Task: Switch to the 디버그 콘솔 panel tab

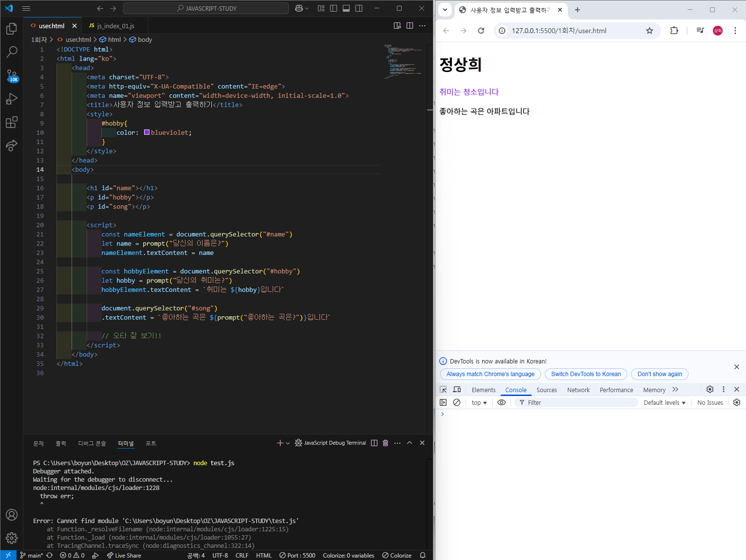Action: point(92,443)
